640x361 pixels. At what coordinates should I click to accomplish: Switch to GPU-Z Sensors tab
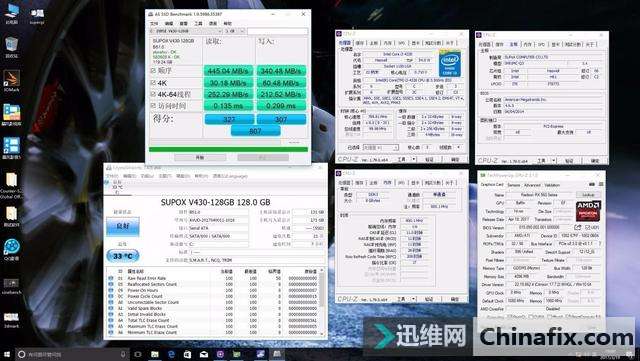tap(514, 185)
